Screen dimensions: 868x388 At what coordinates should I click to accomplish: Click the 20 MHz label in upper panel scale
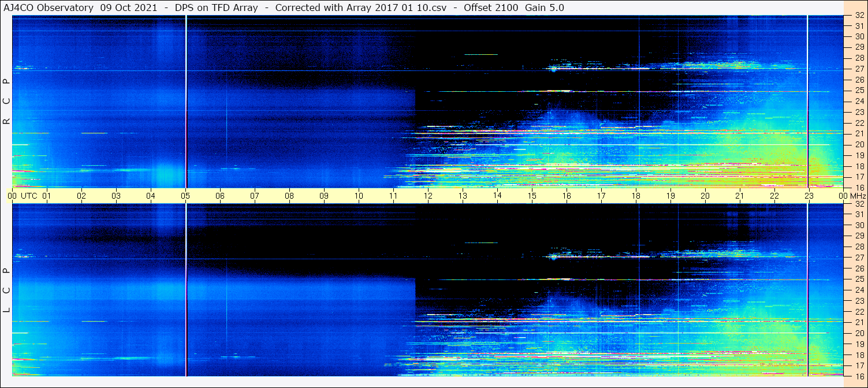tap(859, 144)
